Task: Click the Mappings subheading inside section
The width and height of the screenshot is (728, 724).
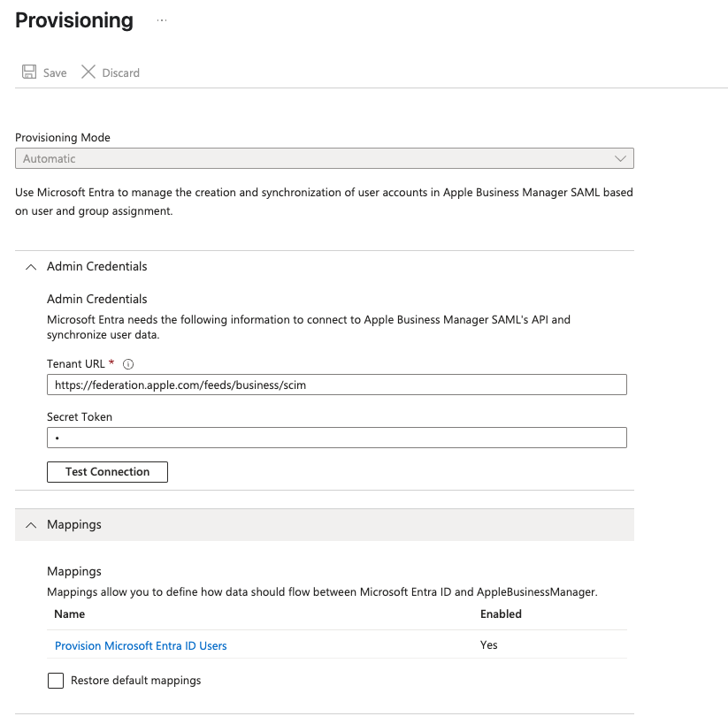Action: coord(74,571)
